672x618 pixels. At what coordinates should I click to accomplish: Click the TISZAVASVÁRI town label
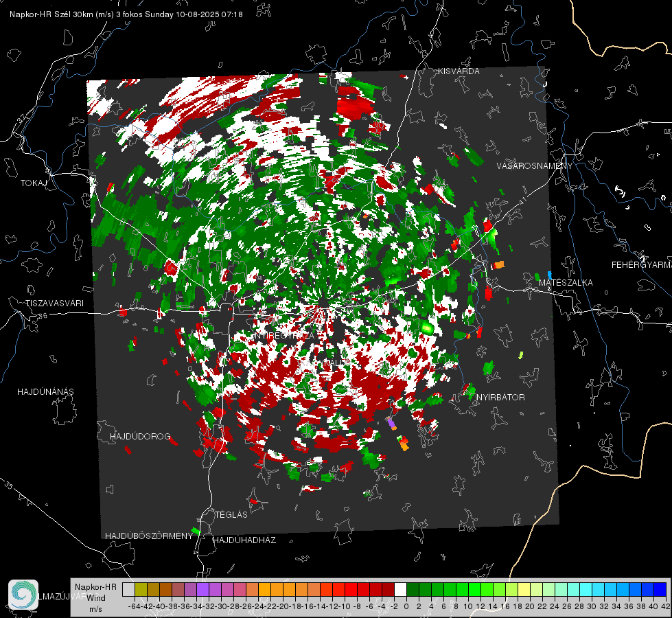(x=55, y=304)
